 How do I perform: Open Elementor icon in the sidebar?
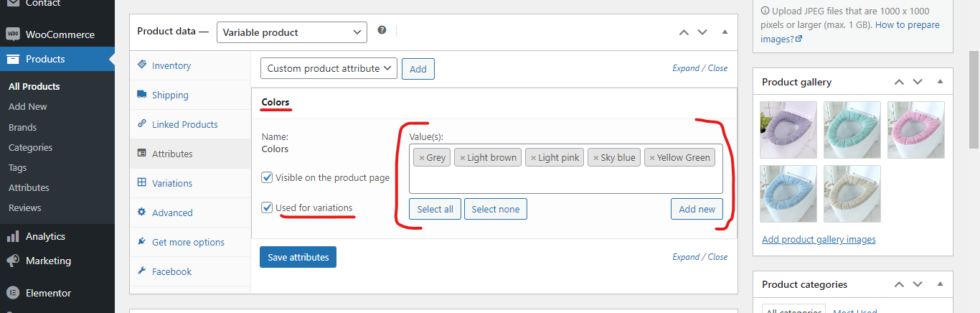click(13, 293)
